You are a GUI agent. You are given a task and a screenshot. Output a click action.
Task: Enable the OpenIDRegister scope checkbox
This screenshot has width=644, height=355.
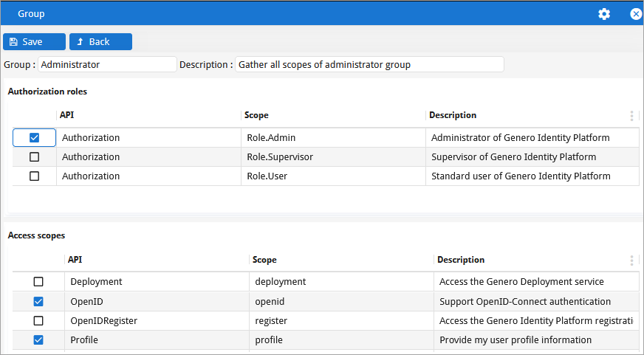tap(38, 320)
